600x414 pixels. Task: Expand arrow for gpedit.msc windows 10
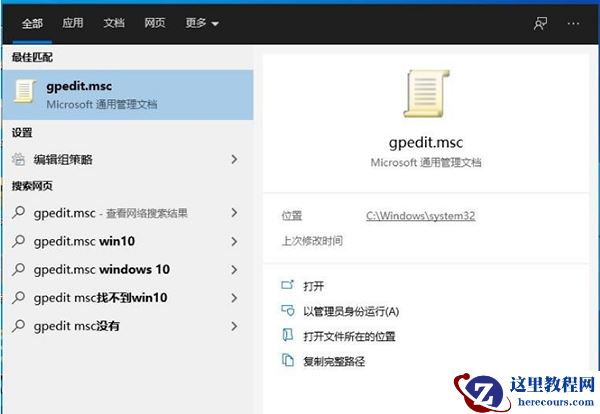234,270
